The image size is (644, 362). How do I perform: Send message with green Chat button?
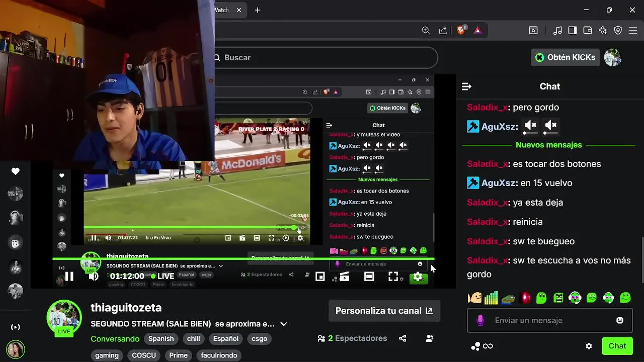[617, 346]
